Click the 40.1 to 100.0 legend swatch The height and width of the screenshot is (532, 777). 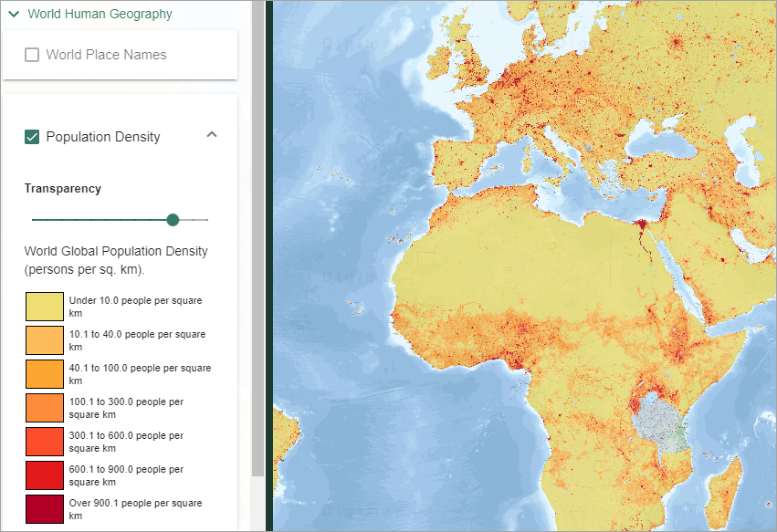[x=44, y=374]
